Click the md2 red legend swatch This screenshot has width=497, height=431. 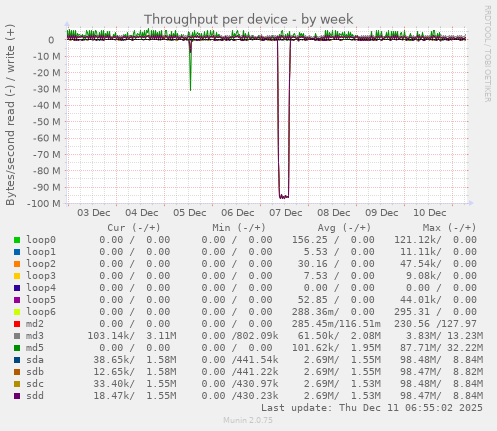[17, 324]
